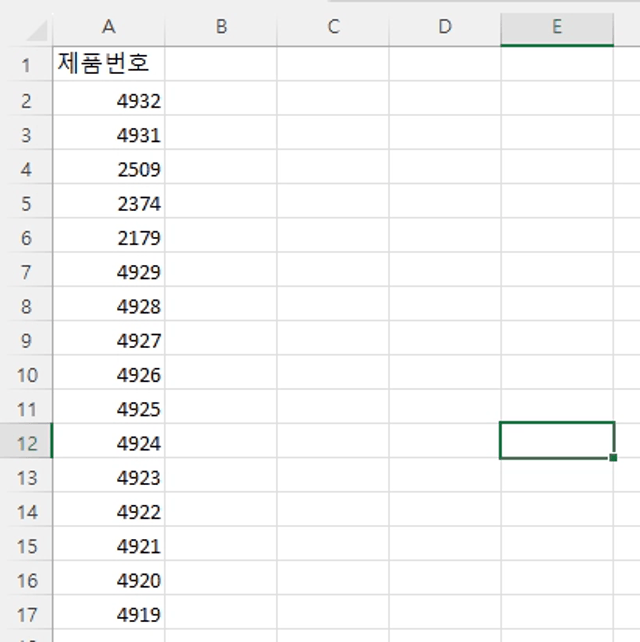The width and height of the screenshot is (640, 642).
Task: Select the column D header
Action: click(445, 28)
